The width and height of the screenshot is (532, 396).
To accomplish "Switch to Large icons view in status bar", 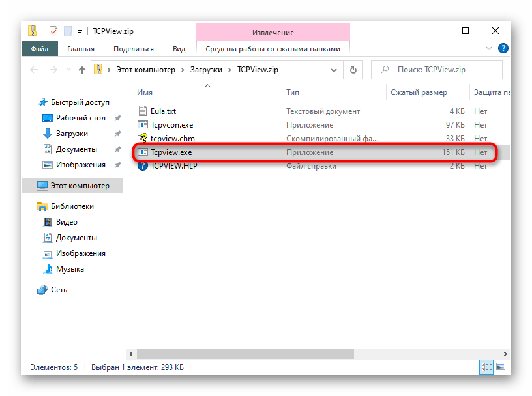I will pyautogui.click(x=501, y=367).
